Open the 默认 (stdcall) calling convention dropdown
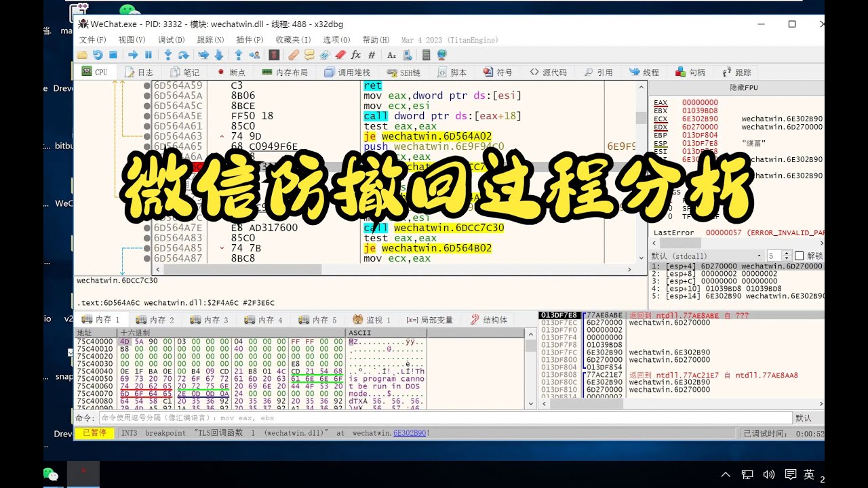This screenshot has width=868, height=488. tap(705, 256)
